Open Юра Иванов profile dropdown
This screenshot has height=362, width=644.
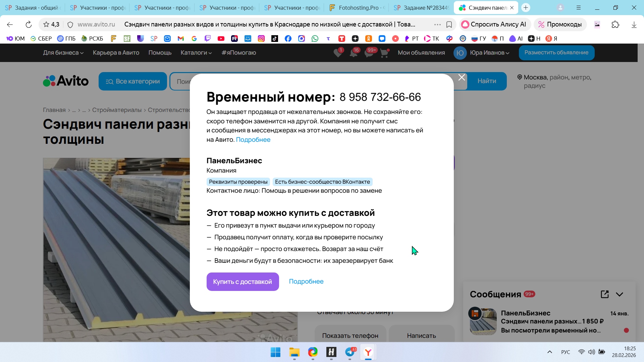(489, 53)
